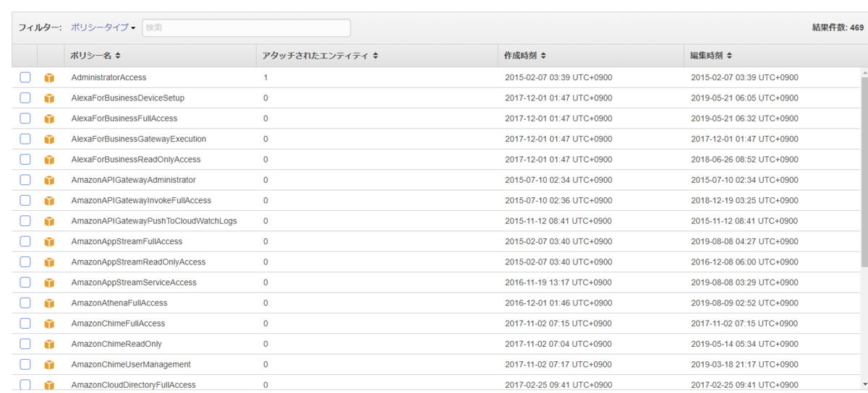The width and height of the screenshot is (868, 393).
Task: Select the AmazonAPIGatewayAdministrator checkbox
Action: (x=25, y=180)
